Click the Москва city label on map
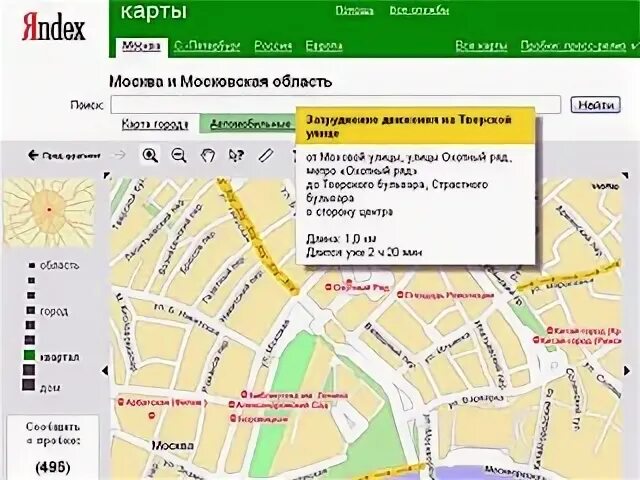 pyautogui.click(x=173, y=445)
